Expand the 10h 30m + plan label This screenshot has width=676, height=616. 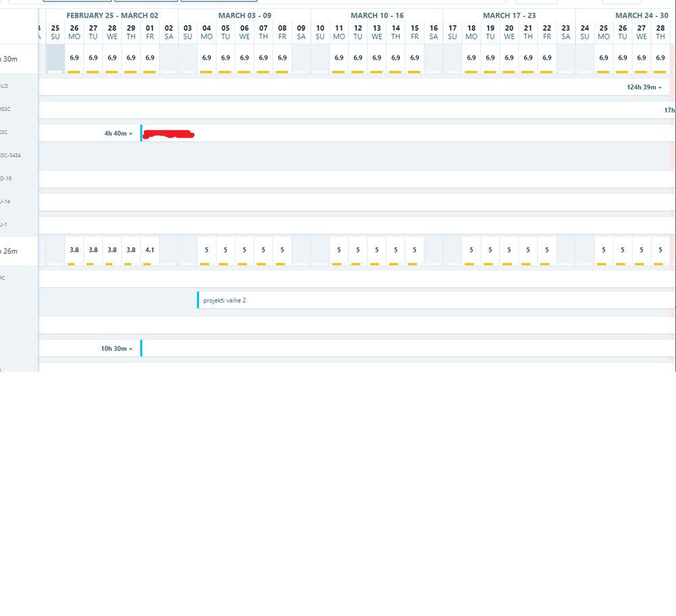pos(116,348)
